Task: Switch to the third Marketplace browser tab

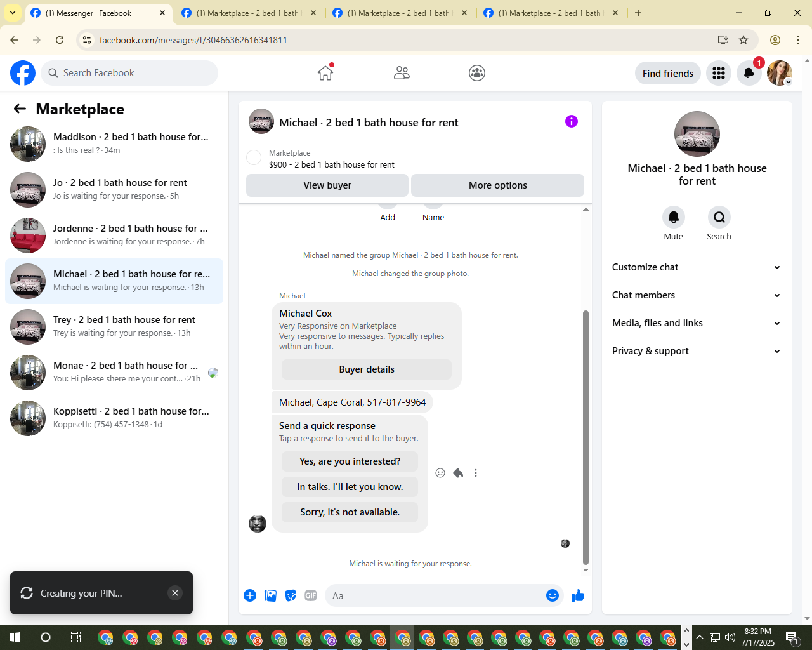Action: (400, 13)
